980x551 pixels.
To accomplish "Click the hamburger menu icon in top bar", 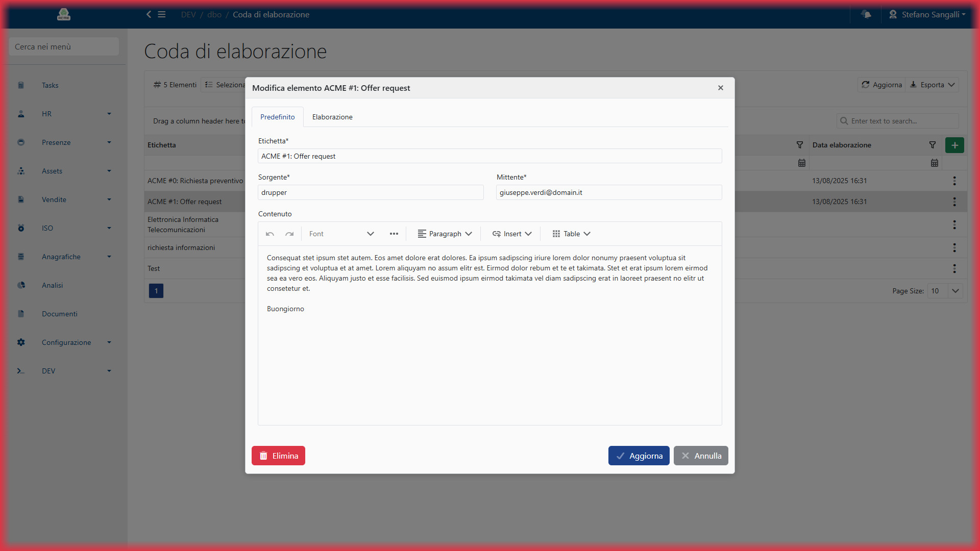I will 162,14.
